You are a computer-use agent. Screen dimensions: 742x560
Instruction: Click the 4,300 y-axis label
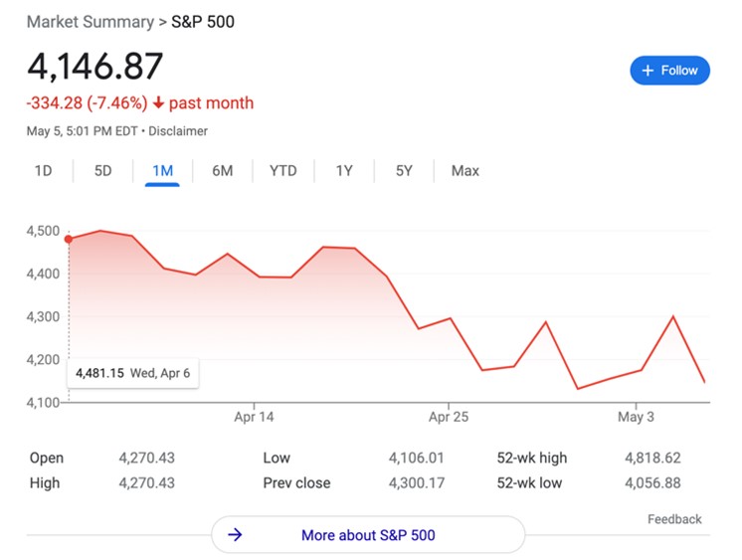[x=43, y=316]
